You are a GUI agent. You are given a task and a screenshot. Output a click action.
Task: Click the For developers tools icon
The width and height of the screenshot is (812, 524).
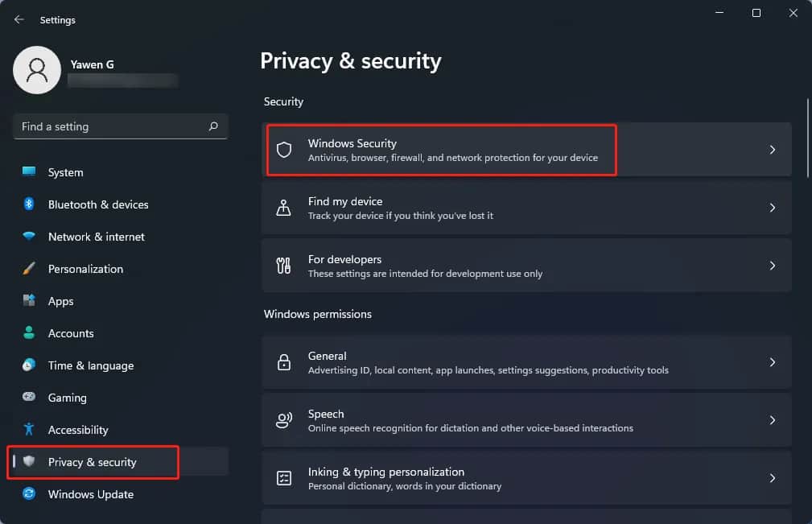coord(283,266)
